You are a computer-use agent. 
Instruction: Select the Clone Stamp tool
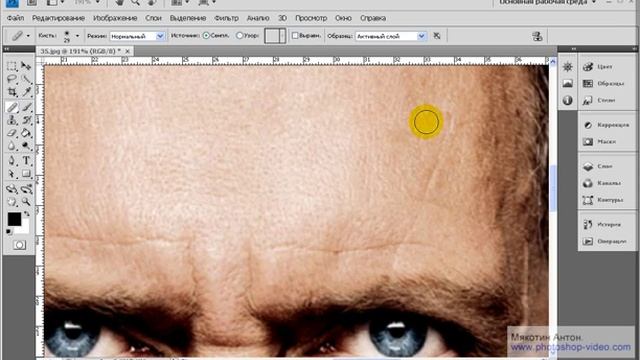coord(12,120)
